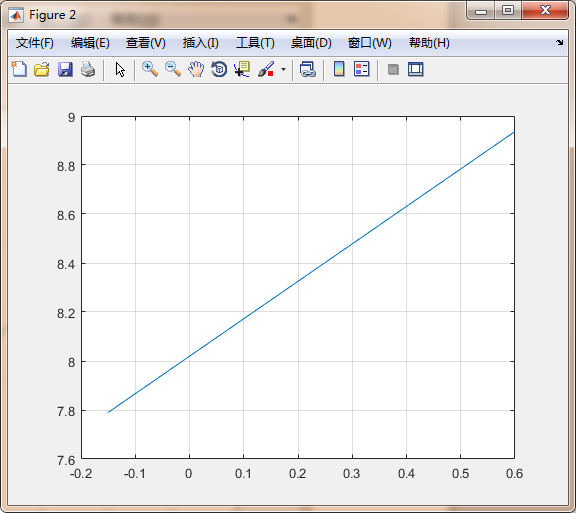
Task: Click the Link Plot icon
Action: 307,69
